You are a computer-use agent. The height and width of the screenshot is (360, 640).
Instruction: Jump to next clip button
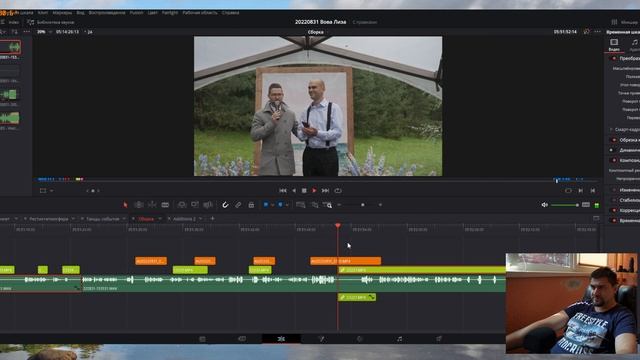[580, 191]
